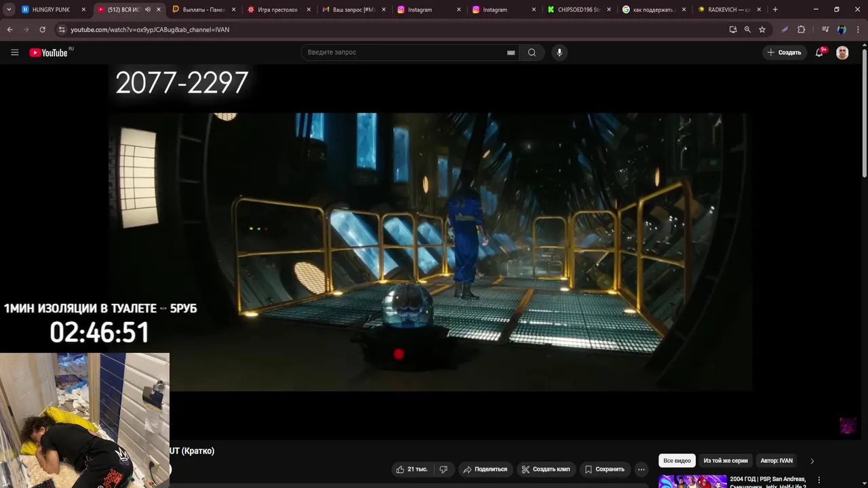Screen dimensions: 868x488
Task: Open the Chrome profile avatar
Action: (842, 30)
